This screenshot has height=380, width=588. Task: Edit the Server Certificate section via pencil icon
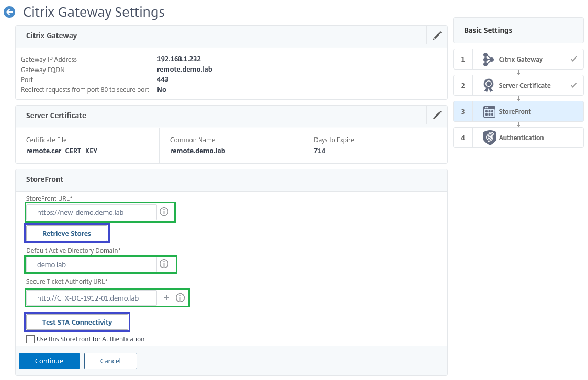437,115
